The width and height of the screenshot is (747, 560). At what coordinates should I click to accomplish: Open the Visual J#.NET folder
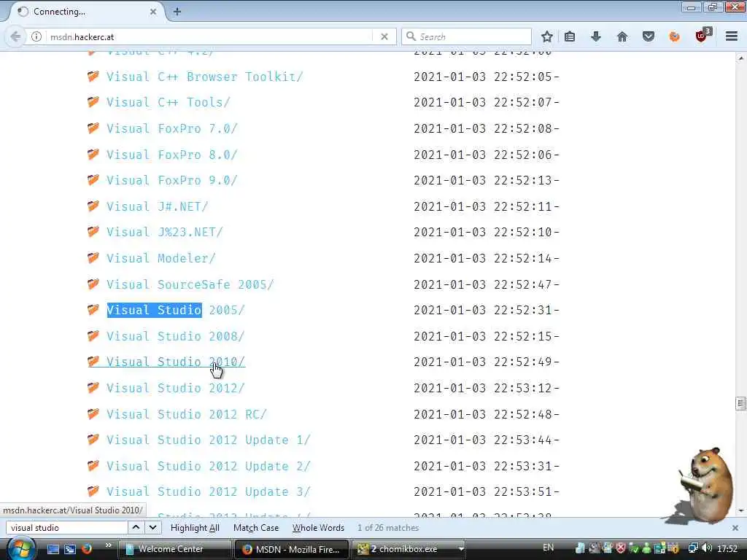point(158,206)
